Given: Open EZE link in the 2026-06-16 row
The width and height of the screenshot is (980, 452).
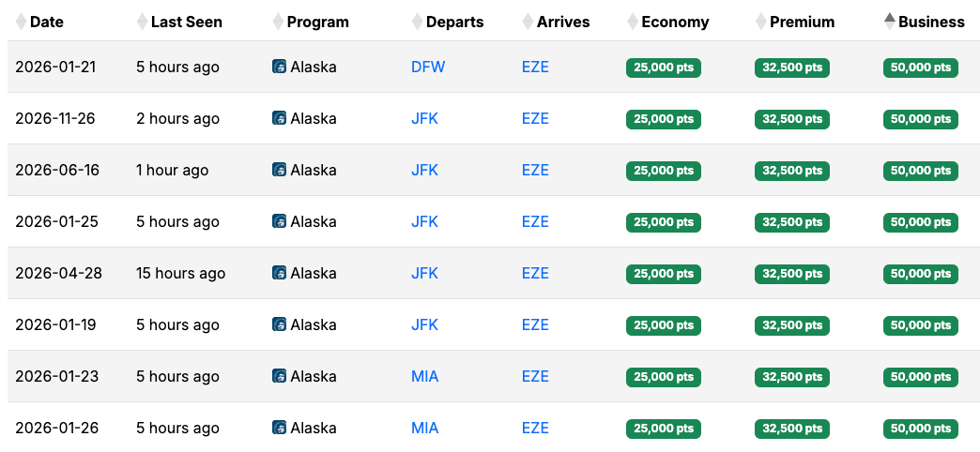Looking at the screenshot, I should tap(535, 170).
